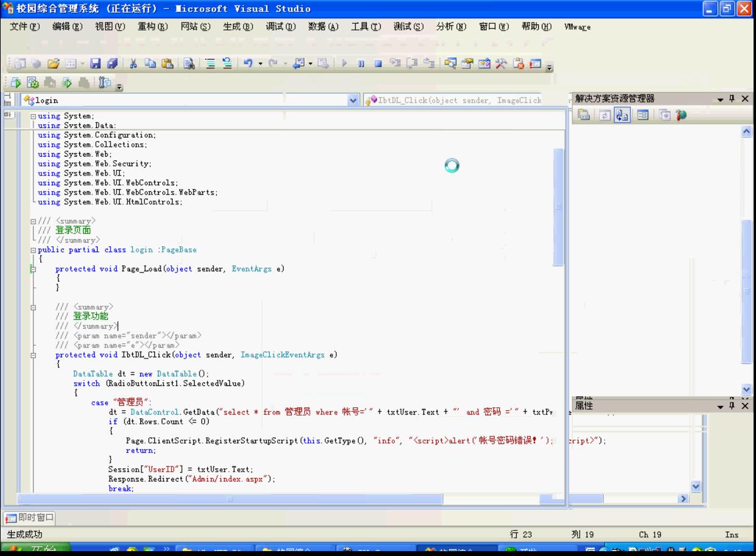Click the Uncomment Lines icon

[227, 63]
